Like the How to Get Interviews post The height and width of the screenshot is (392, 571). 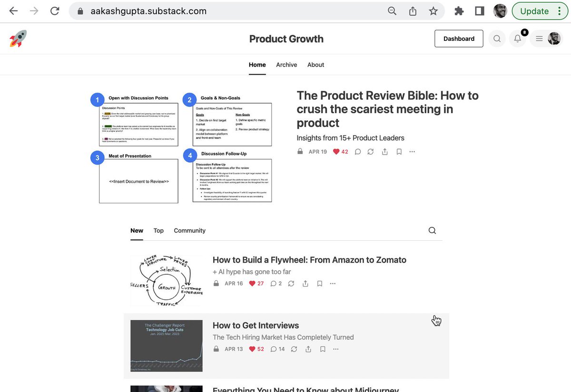pyautogui.click(x=256, y=349)
